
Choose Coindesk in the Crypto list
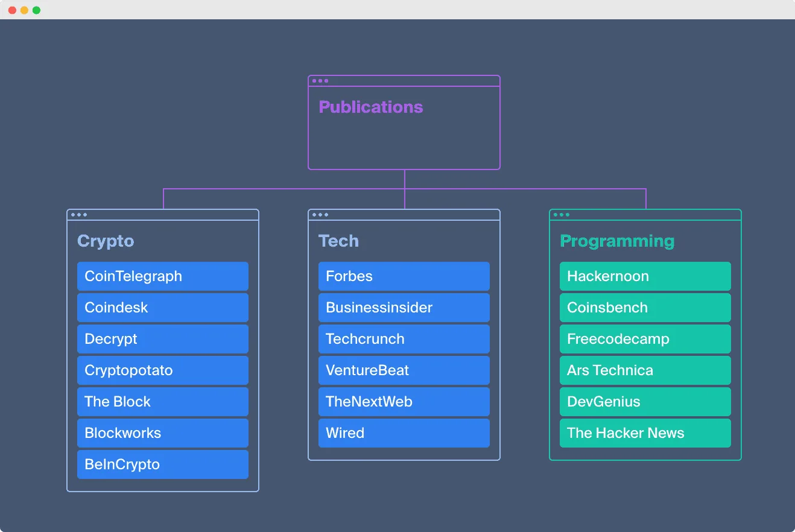(x=163, y=308)
